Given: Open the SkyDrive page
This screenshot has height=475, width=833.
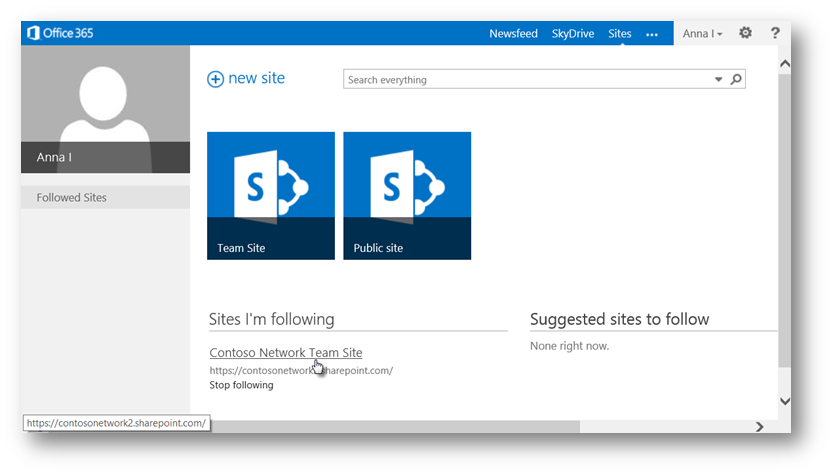Looking at the screenshot, I should (x=573, y=33).
